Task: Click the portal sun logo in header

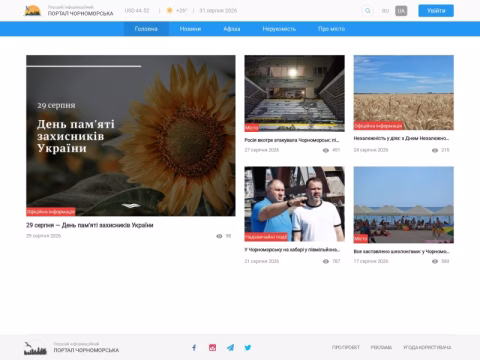Action: [x=33, y=11]
